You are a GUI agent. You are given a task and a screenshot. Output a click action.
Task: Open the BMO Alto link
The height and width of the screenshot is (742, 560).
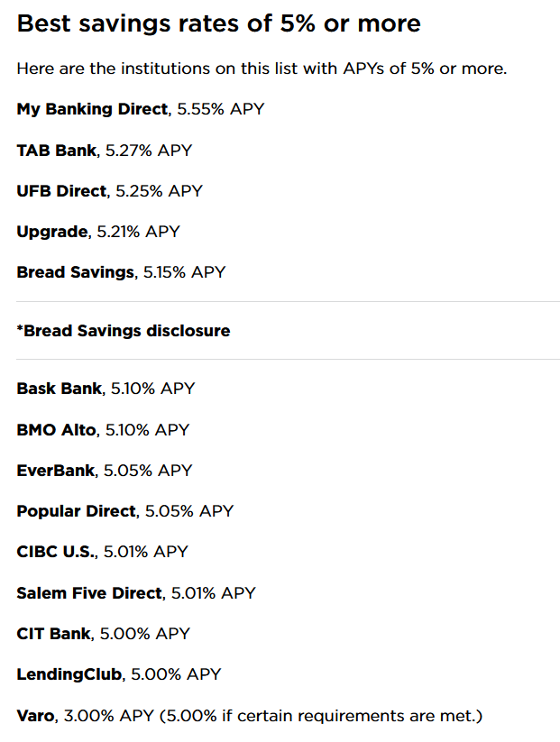[57, 430]
